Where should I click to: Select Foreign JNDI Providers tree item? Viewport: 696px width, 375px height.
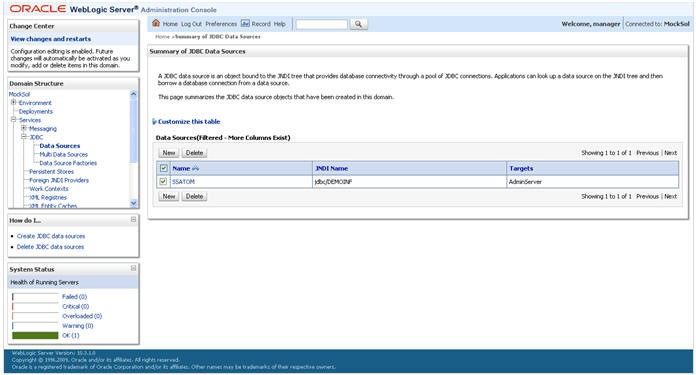click(x=59, y=180)
